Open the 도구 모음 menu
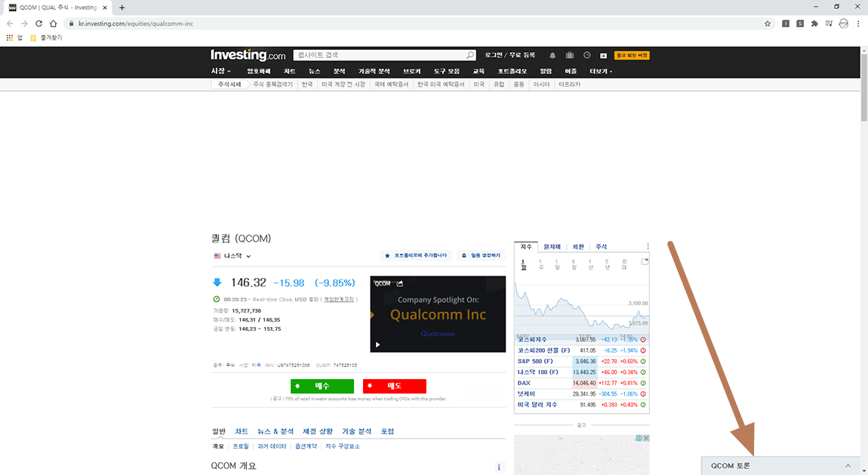Viewport: 868px width, 475px height. coord(446,72)
